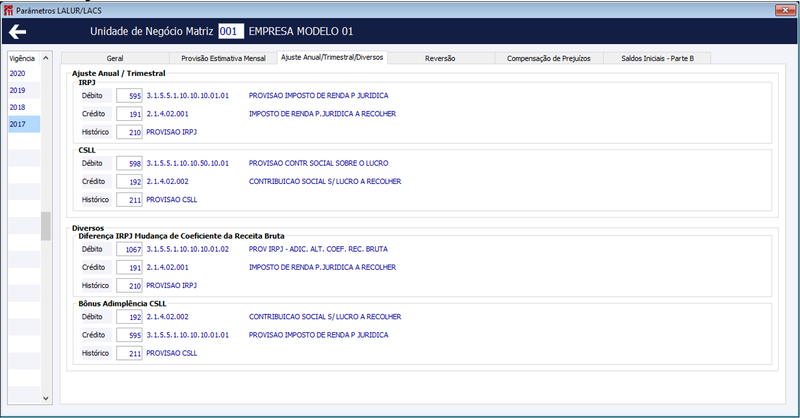Click IRPJ Débito code 3.1.5.5.1.10.10.10.01.01
Image resolution: width=800 pixels, height=418 pixels.
188,95
